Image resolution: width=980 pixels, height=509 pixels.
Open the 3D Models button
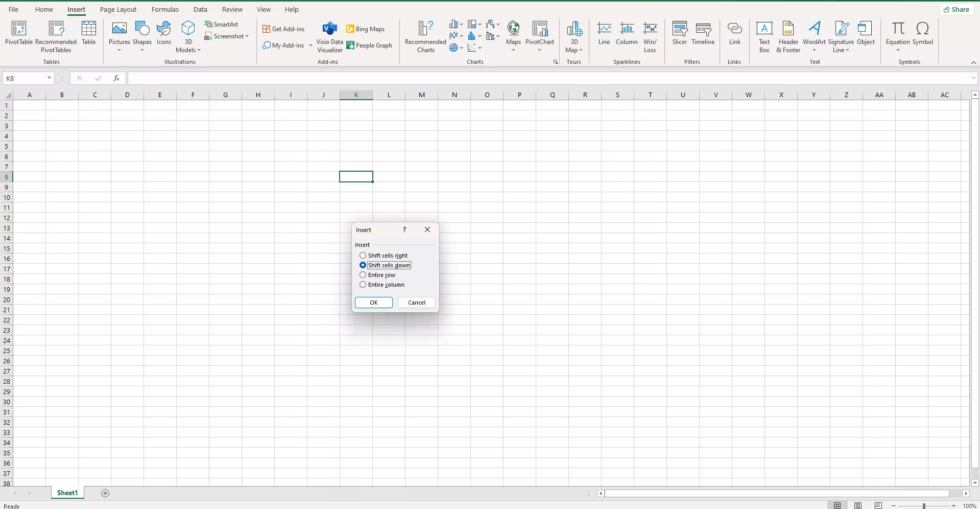click(x=188, y=36)
